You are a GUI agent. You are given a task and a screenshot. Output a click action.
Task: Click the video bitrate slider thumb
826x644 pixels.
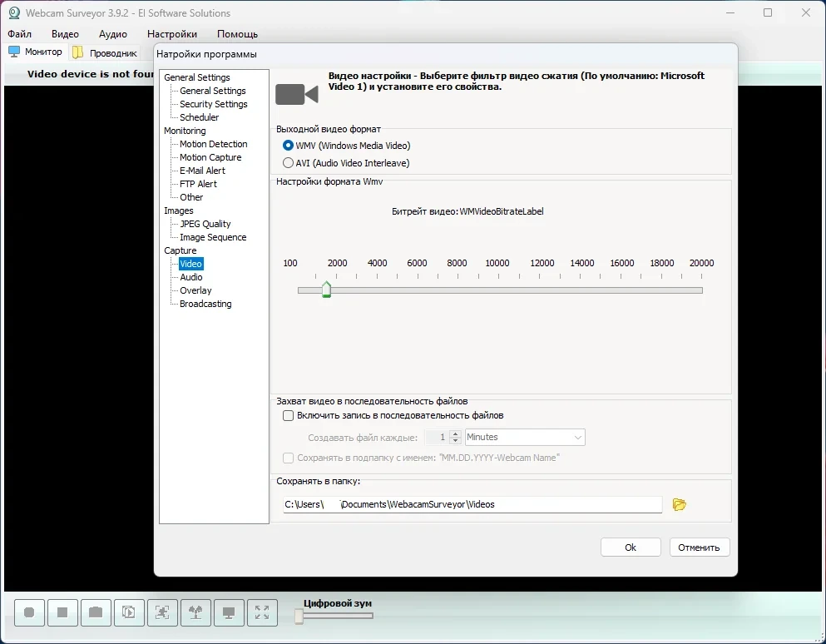(327, 290)
